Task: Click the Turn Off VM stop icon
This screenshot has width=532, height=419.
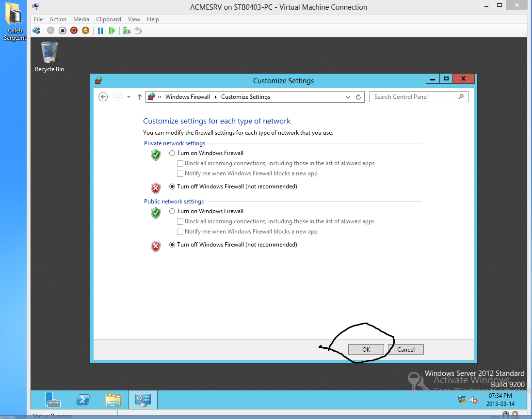Action: click(x=63, y=31)
